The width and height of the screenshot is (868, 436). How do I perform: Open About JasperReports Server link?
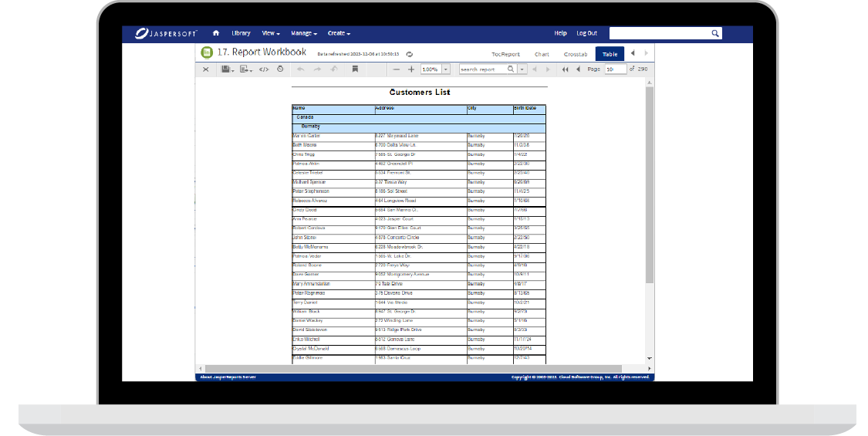tap(228, 377)
